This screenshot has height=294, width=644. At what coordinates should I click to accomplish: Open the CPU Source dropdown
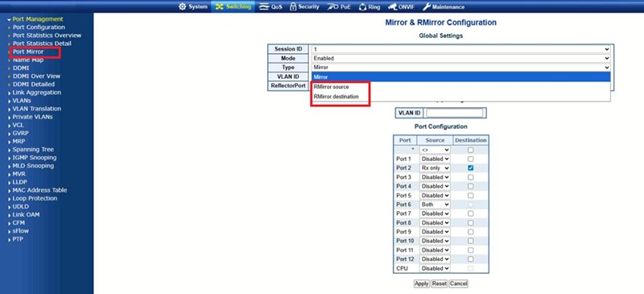point(435,268)
